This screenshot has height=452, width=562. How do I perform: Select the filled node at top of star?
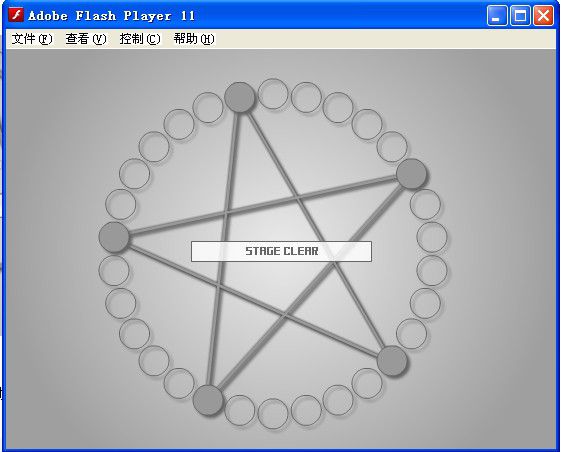point(239,97)
